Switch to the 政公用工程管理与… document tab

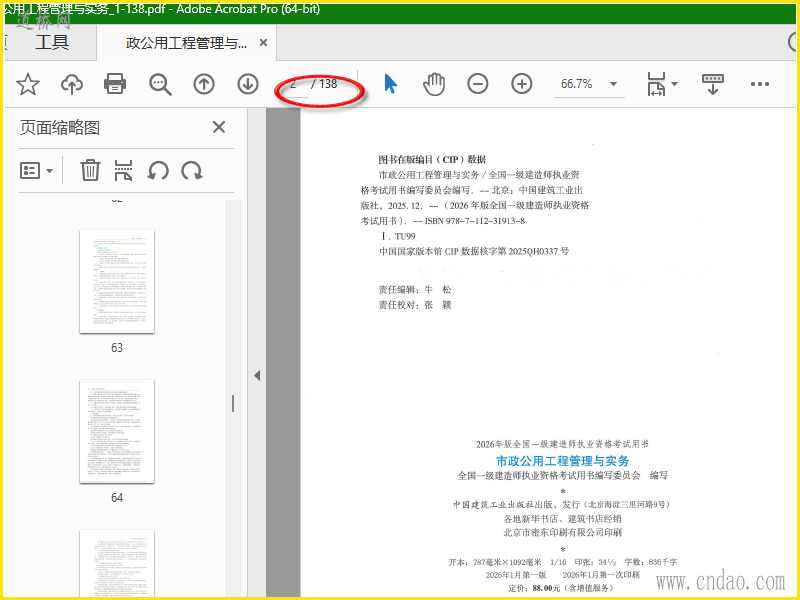[x=186, y=43]
